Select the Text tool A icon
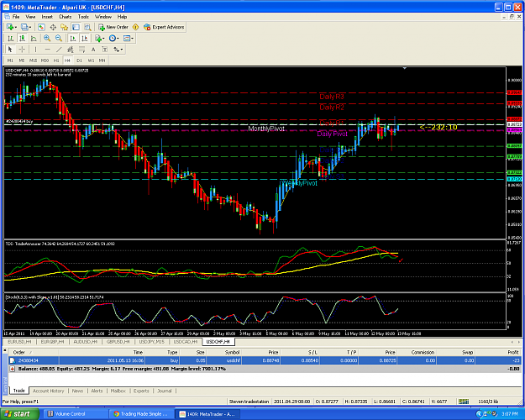This screenshot has height=420, width=525. click(93, 50)
